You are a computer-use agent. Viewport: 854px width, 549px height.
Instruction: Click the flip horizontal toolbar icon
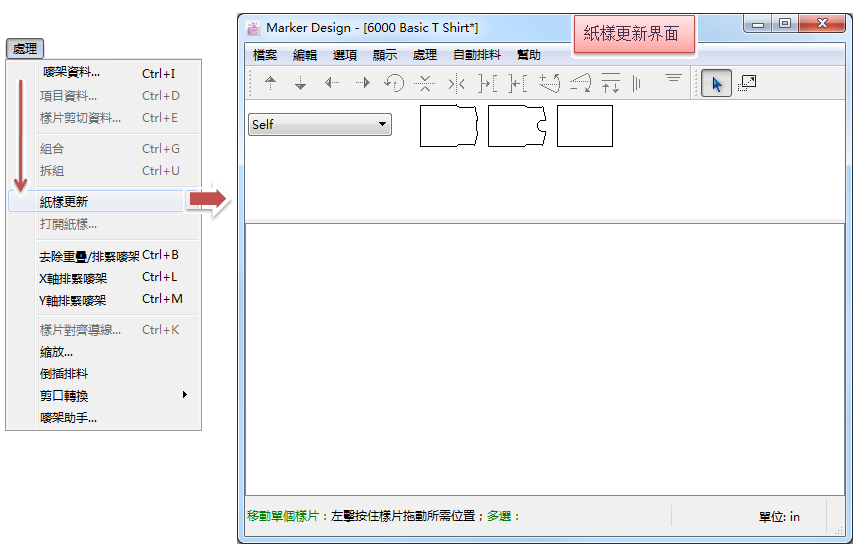pos(456,84)
